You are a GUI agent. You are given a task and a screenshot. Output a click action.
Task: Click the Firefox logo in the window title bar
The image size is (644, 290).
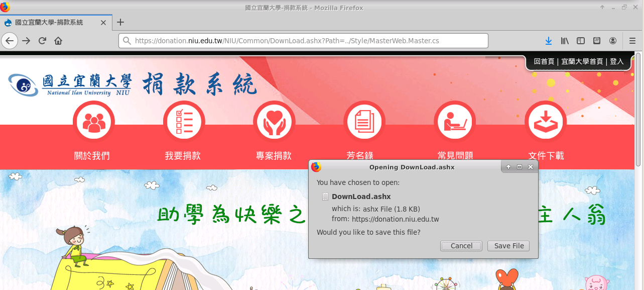coord(5,7)
